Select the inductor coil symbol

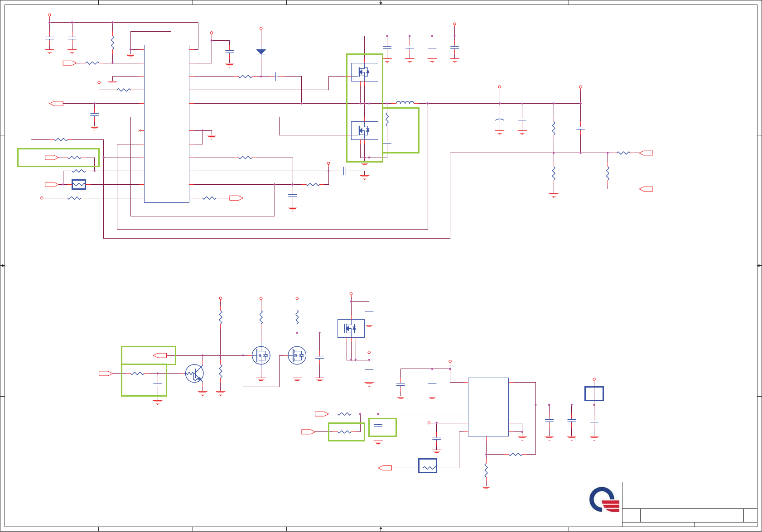tap(405, 102)
